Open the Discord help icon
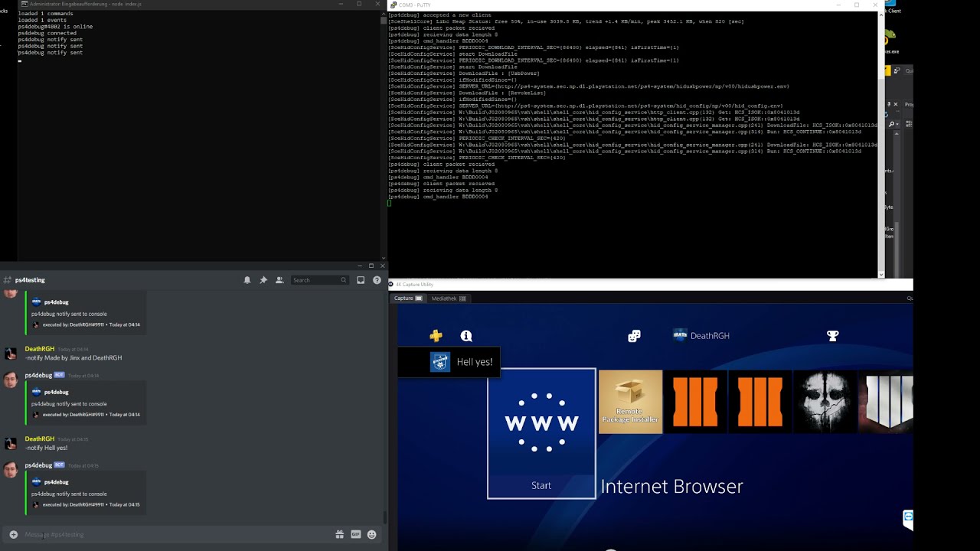980x551 pixels. pos(377,280)
